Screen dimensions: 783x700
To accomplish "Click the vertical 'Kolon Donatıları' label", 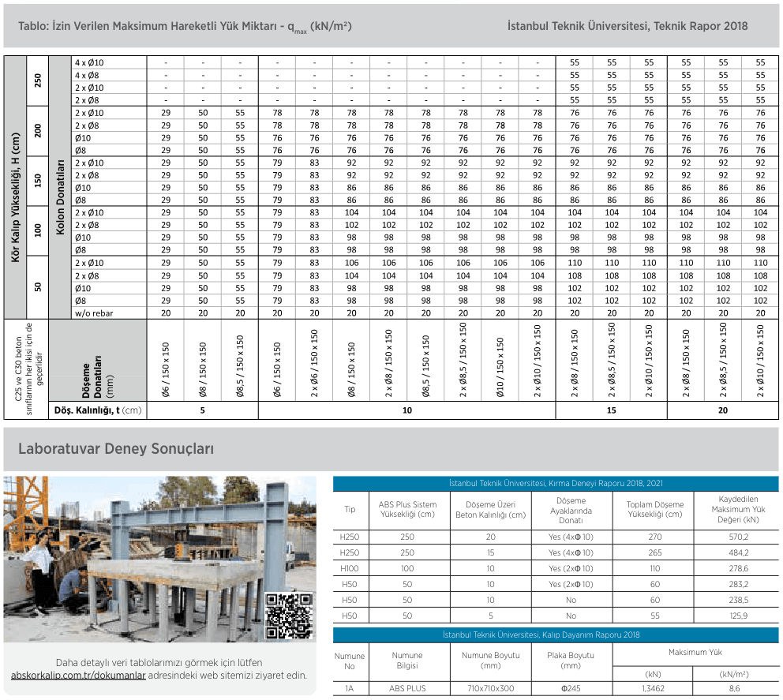I will pos(61,197).
